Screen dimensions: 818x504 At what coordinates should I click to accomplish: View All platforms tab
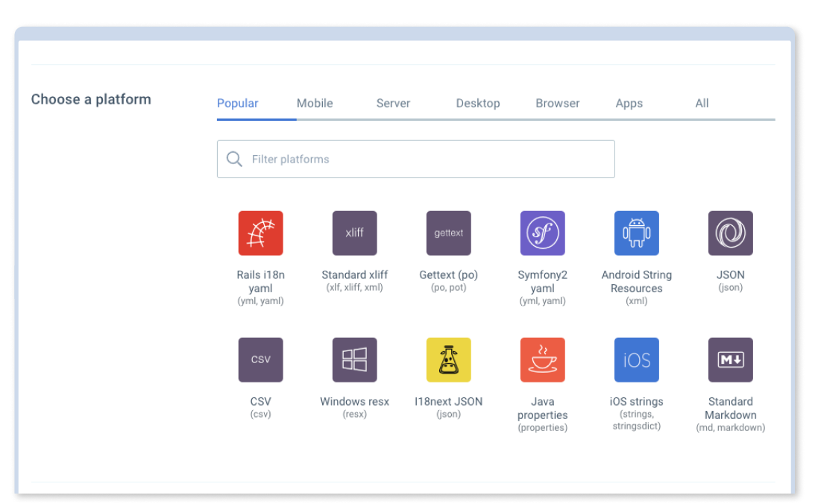pos(702,104)
